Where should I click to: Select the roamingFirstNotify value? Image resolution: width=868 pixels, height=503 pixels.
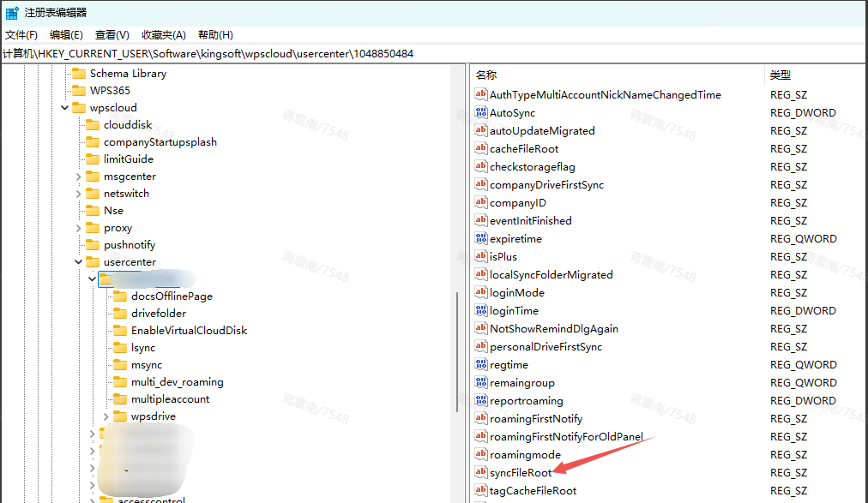536,419
